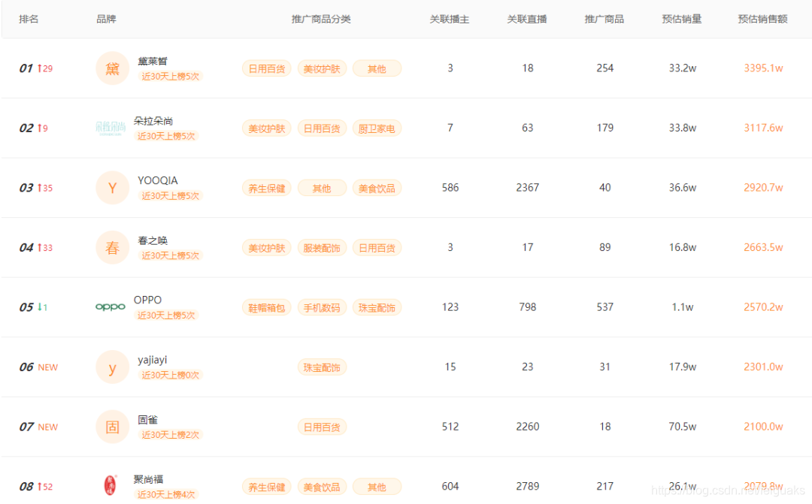
Task: Click the 厨卫家电 tag in 朵拉朵尚 row
Action: (377, 128)
